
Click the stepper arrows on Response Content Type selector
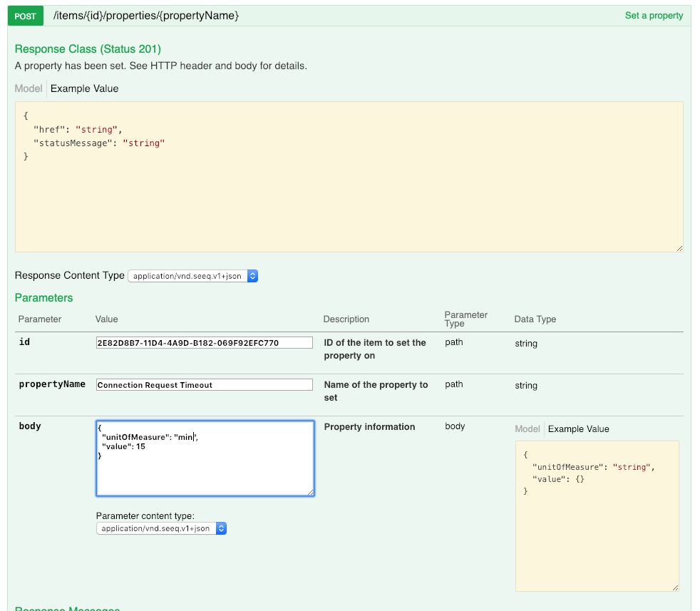tap(252, 275)
